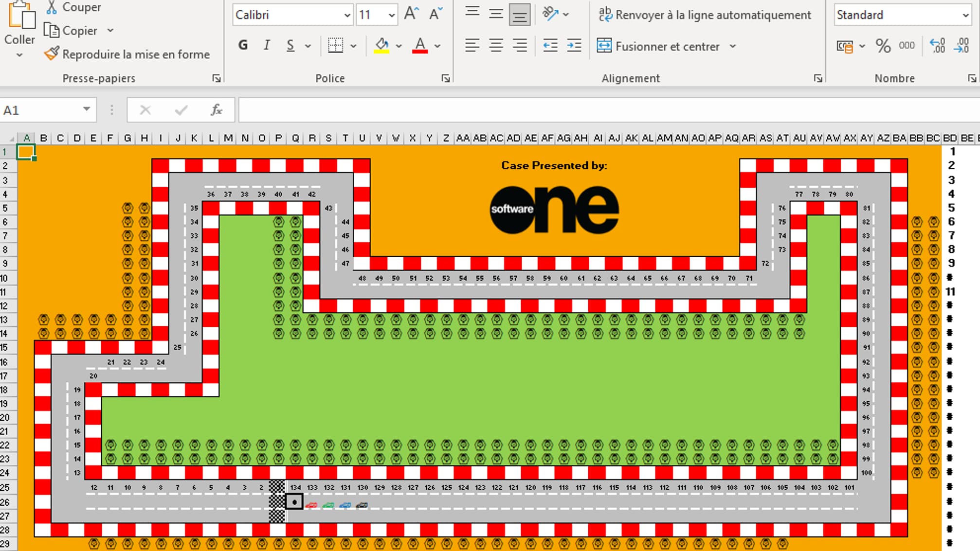This screenshot has height=551, width=980.
Task: Click the text orientation icon
Action: click(550, 14)
